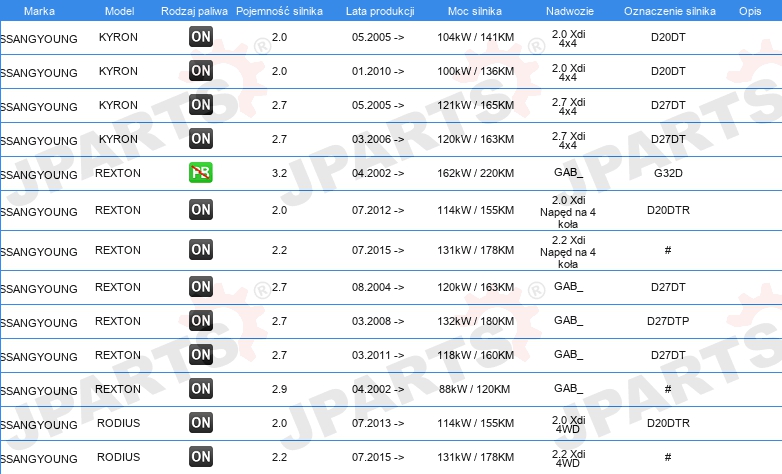Click the KYRON model cell in the 01.2010 row
The height and width of the screenshot is (474, 782).
pyautogui.click(x=118, y=71)
